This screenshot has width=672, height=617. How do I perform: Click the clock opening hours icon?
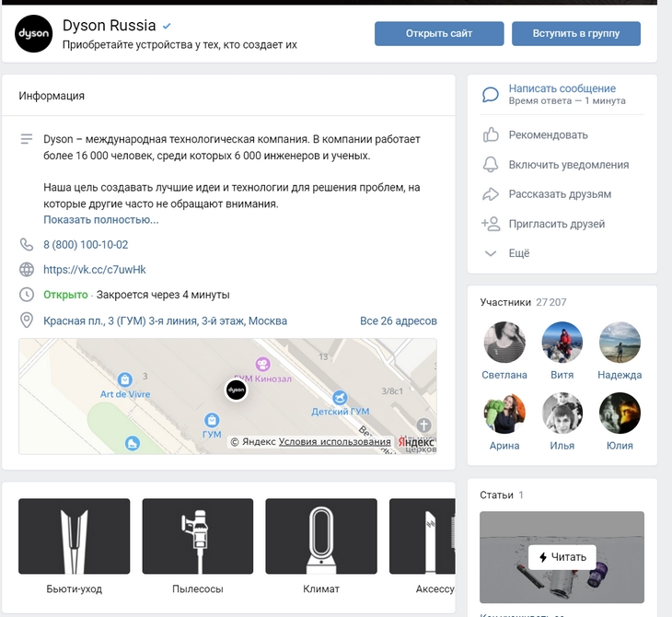[x=27, y=295]
